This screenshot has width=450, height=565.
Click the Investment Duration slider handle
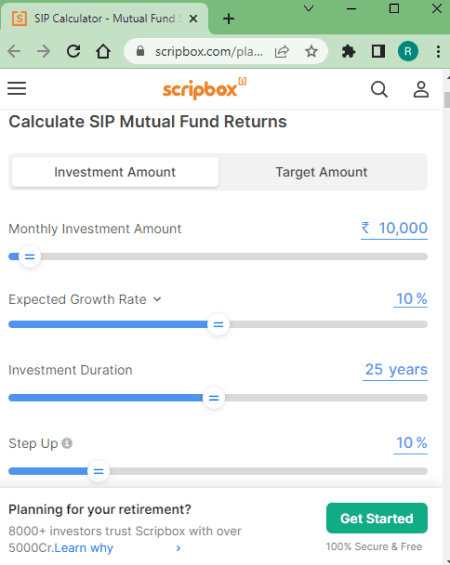click(x=214, y=398)
